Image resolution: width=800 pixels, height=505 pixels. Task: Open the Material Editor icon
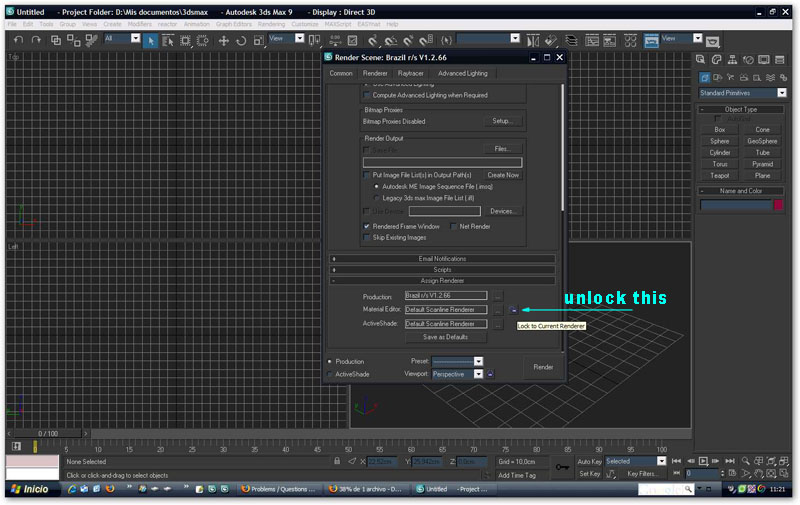631,40
